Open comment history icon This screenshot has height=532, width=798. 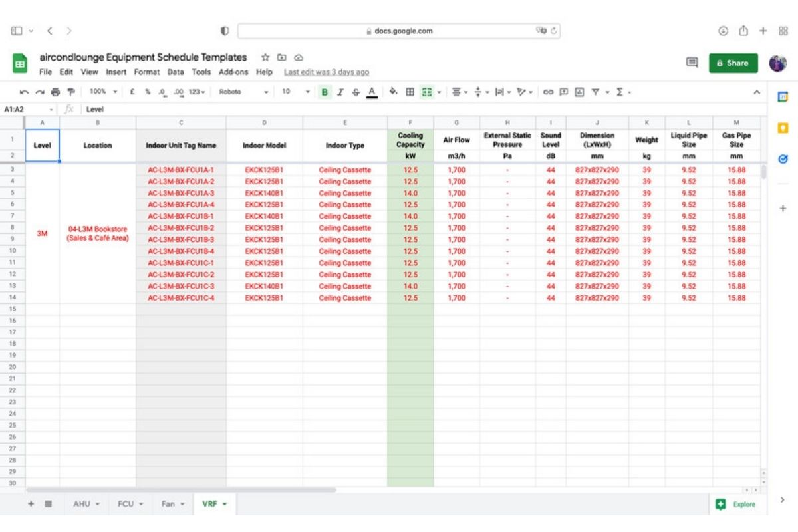[692, 63]
